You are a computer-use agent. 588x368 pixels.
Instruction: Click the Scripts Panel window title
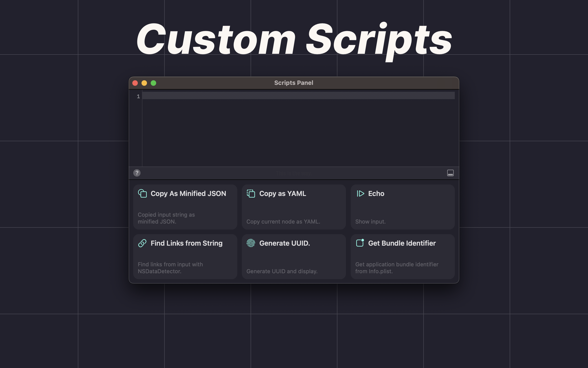(x=294, y=83)
